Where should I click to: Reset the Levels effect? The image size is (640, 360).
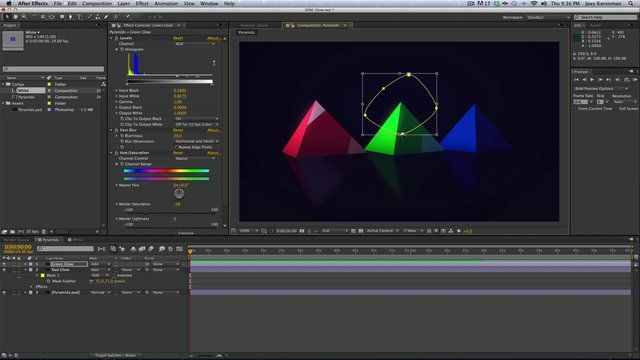tap(178, 38)
